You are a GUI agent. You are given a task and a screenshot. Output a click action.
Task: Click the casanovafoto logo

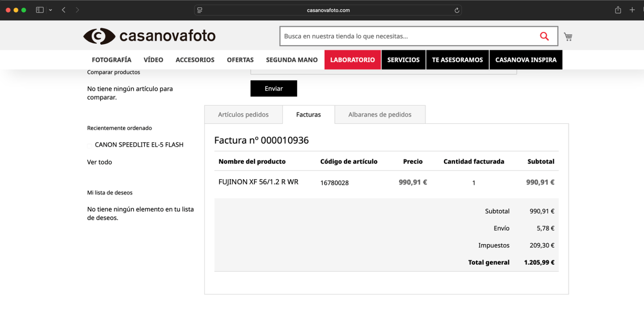(x=149, y=36)
